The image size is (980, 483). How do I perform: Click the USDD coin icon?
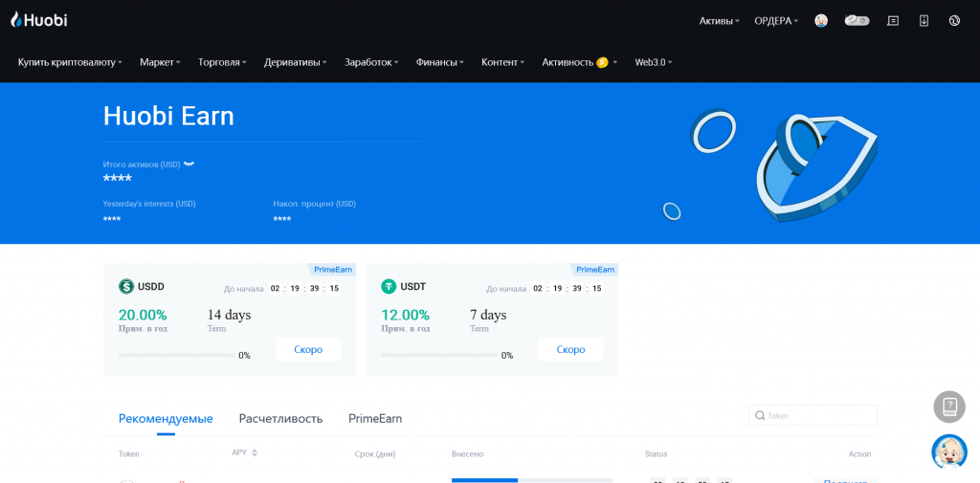pyautogui.click(x=126, y=287)
